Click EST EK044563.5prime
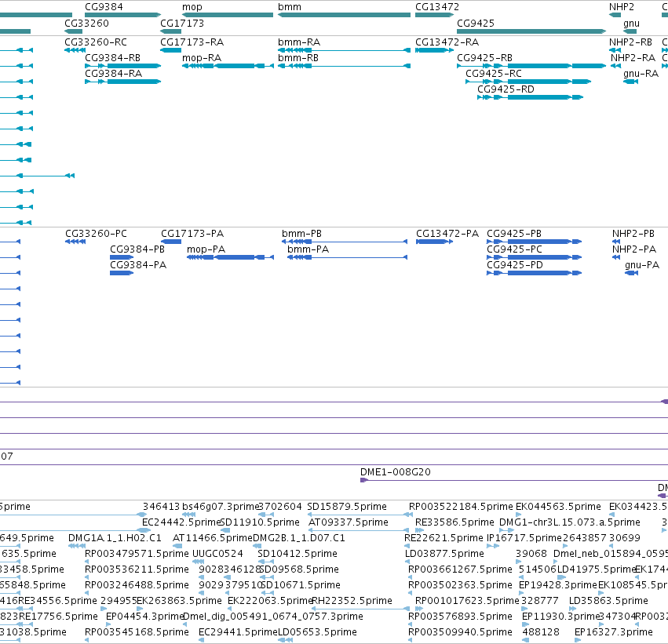The width and height of the screenshot is (668, 644). click(x=558, y=507)
